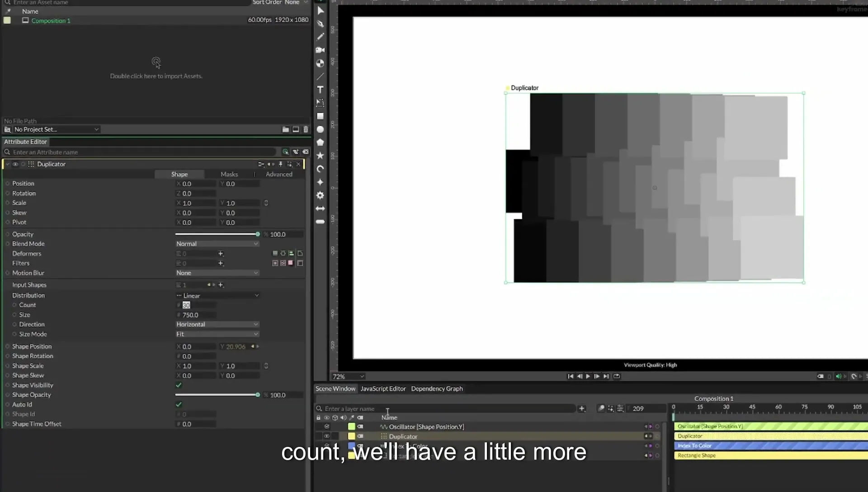Screen dimensions: 868x492
Task: Add a layer with the plus button
Action: tap(582, 409)
